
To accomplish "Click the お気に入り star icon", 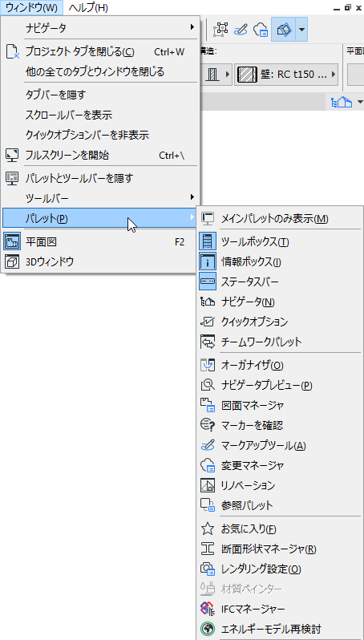I will click(x=208, y=529).
